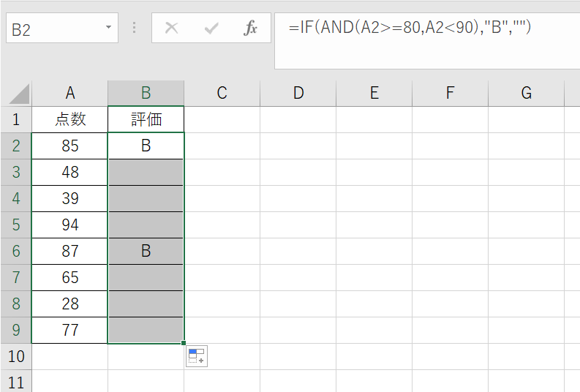Click the fill handle at selection corner
The width and height of the screenshot is (580, 392).
click(184, 343)
